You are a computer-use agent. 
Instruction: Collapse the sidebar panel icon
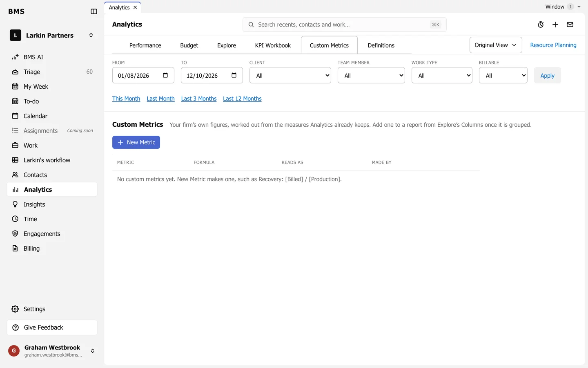(x=94, y=11)
